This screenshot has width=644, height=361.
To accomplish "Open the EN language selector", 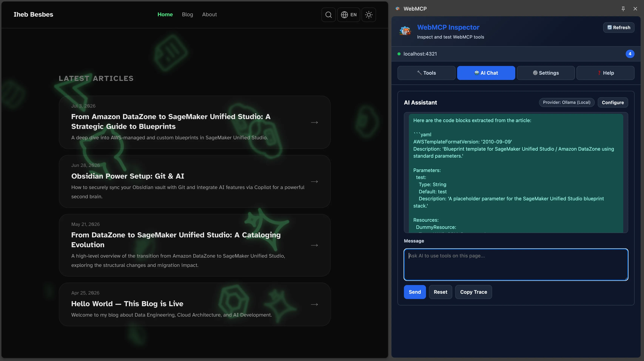I will [348, 15].
